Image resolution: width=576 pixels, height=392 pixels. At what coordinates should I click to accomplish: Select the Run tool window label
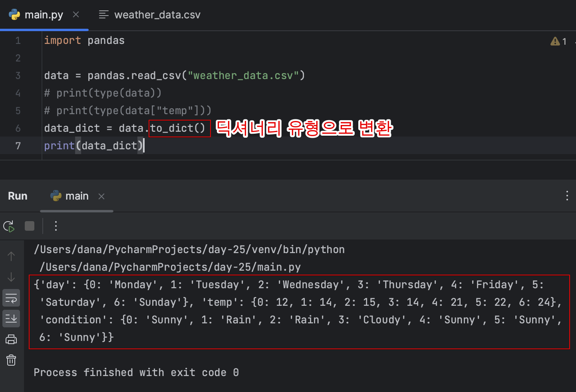(x=18, y=196)
